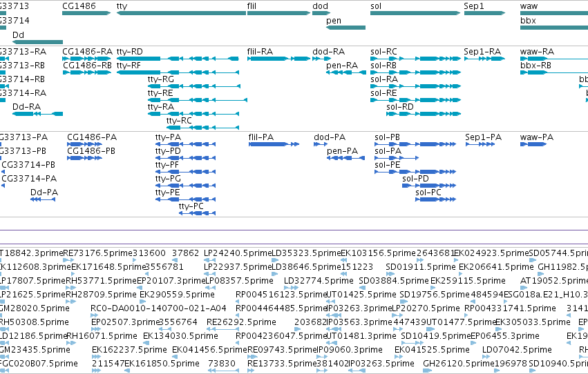Click protein tty-PC
The width and height of the screenshot is (588, 374).
pyautogui.click(x=197, y=213)
